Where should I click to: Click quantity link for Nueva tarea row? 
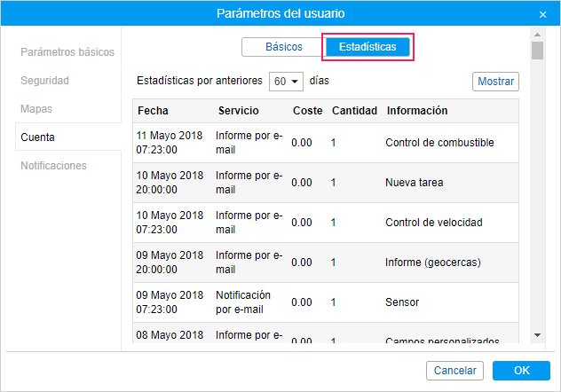[x=334, y=183]
